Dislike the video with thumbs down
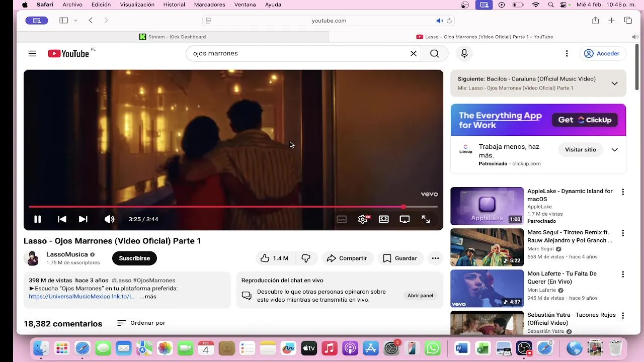 [305, 258]
